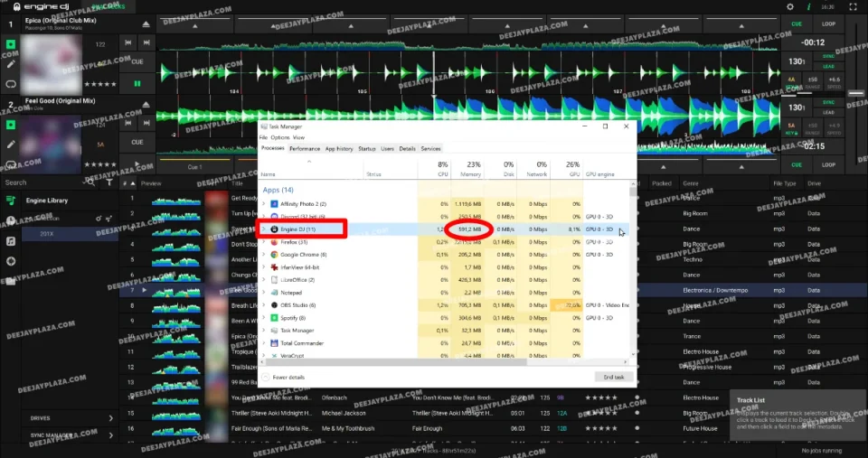Screen dimensions: 868x458
Task: Collapse to Fewer details in Task Manager
Action: tap(288, 377)
